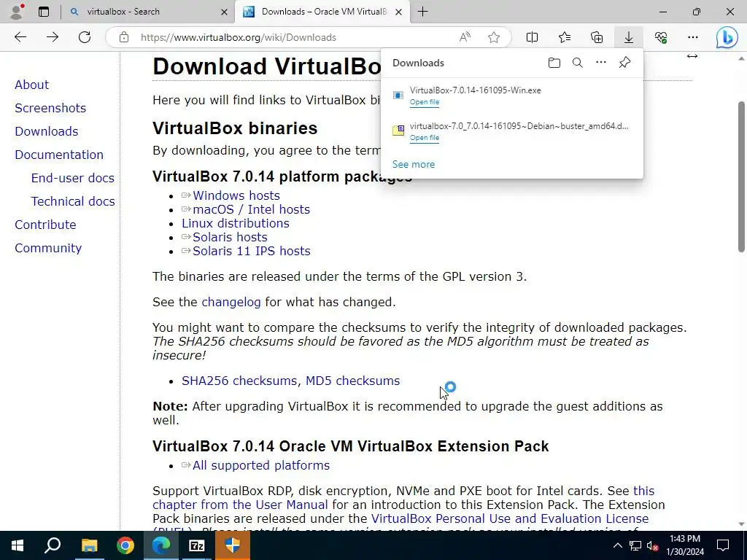Search downloads in the Downloads panel
This screenshot has width=747, height=560.
coord(578,63)
